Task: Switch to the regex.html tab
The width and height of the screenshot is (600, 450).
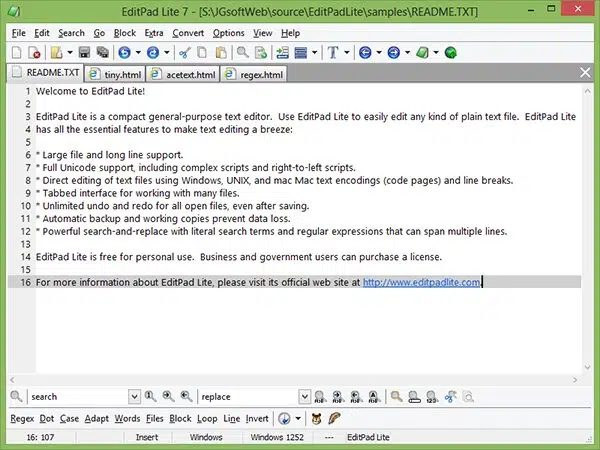Action: [254, 74]
